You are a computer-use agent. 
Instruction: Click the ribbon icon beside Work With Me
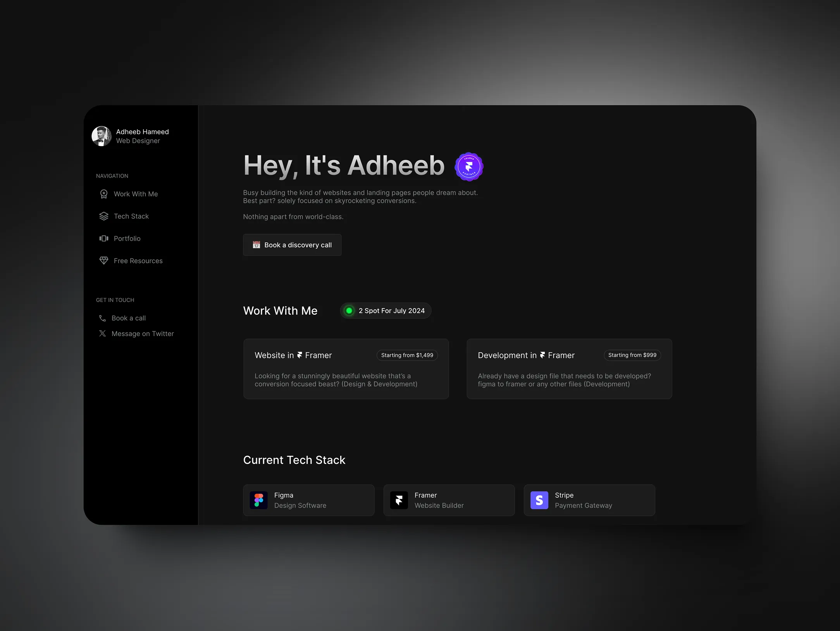(x=104, y=194)
